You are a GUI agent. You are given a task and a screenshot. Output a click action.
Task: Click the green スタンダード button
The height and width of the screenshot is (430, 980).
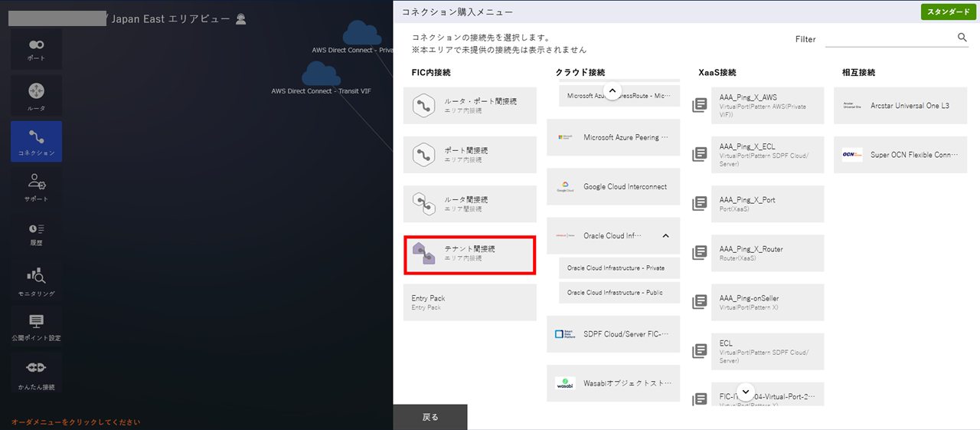[949, 11]
